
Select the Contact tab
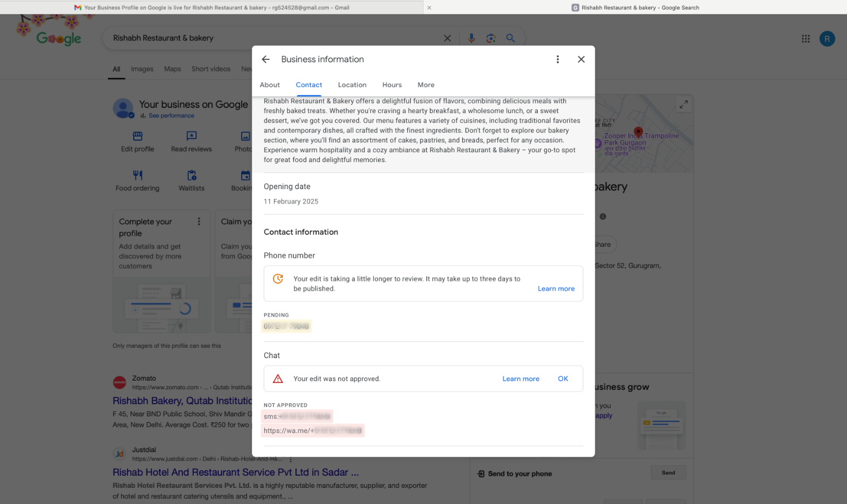click(x=309, y=85)
